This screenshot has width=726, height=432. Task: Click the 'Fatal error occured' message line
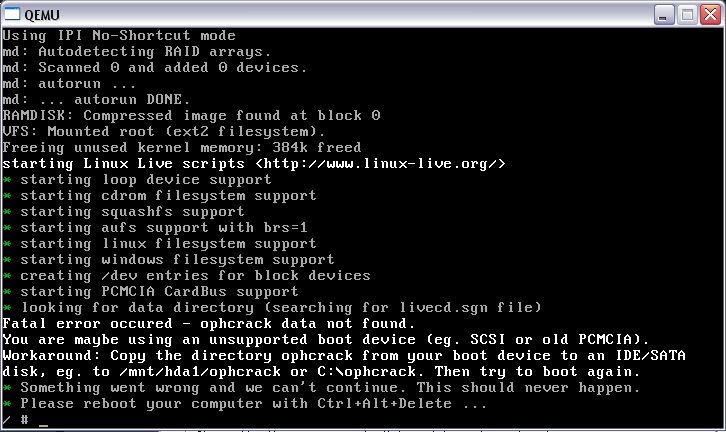(x=209, y=323)
